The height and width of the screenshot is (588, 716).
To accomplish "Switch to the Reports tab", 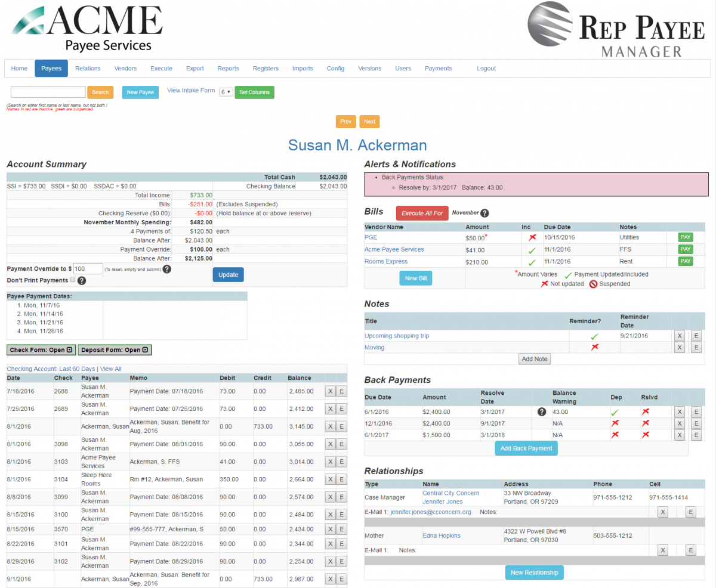I will (228, 68).
